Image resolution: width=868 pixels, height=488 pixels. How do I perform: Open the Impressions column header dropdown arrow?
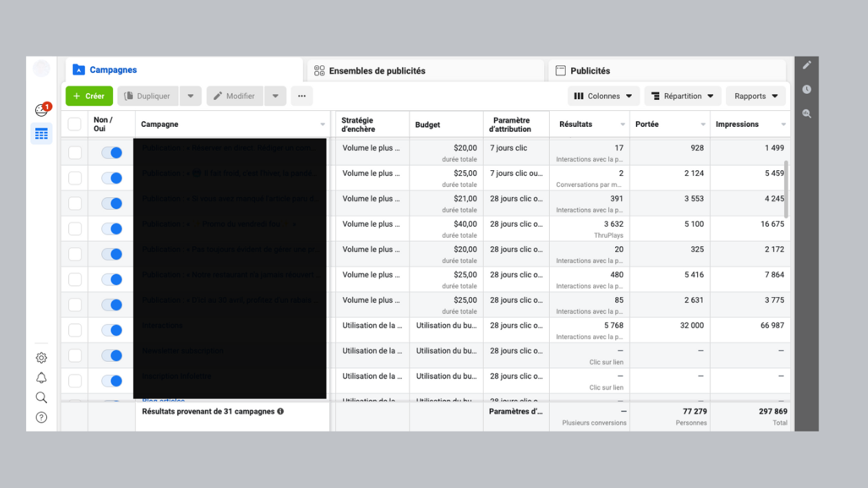click(783, 125)
